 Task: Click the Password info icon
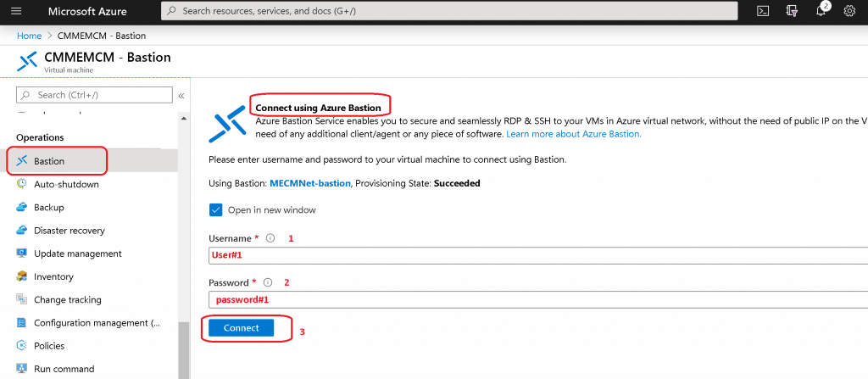pos(268,282)
